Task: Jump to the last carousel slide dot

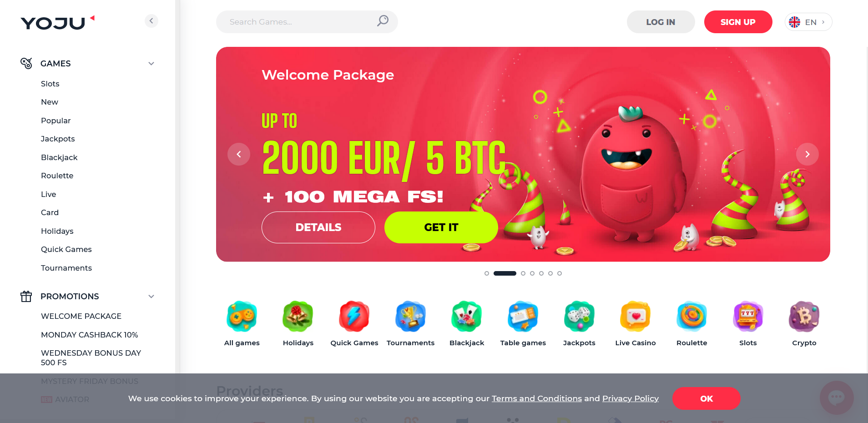Action: pyautogui.click(x=560, y=273)
